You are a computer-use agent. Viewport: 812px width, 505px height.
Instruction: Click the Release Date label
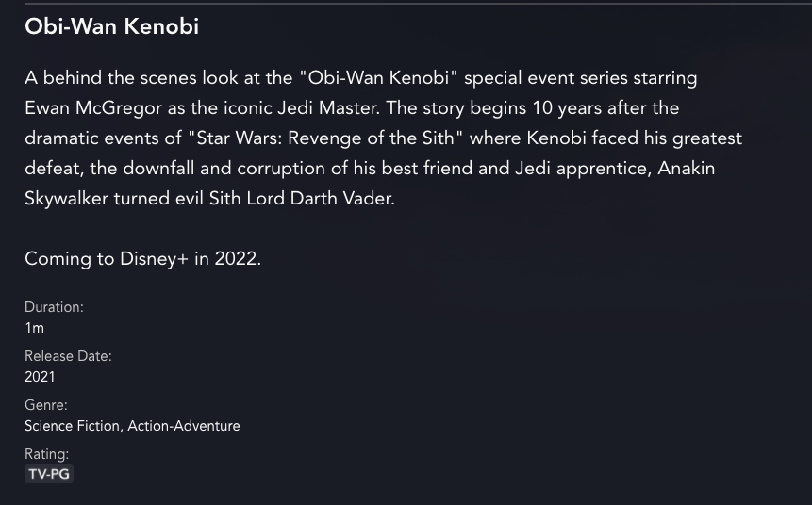click(x=68, y=356)
